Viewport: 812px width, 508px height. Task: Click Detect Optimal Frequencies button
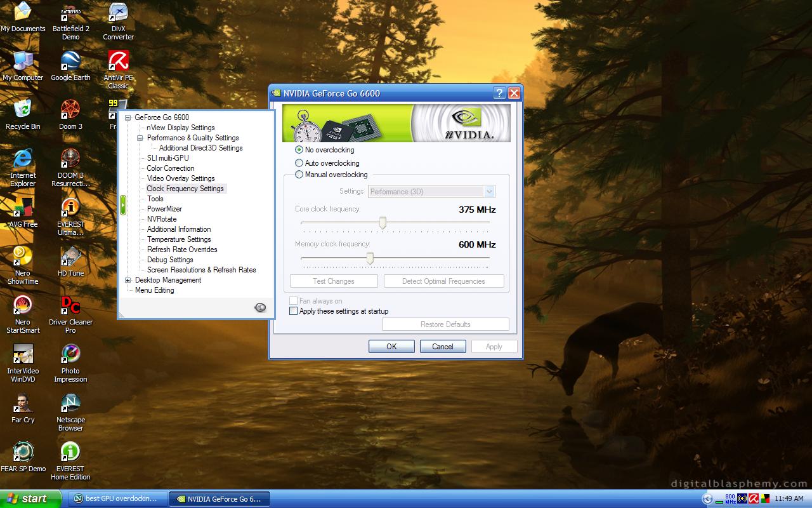point(443,281)
